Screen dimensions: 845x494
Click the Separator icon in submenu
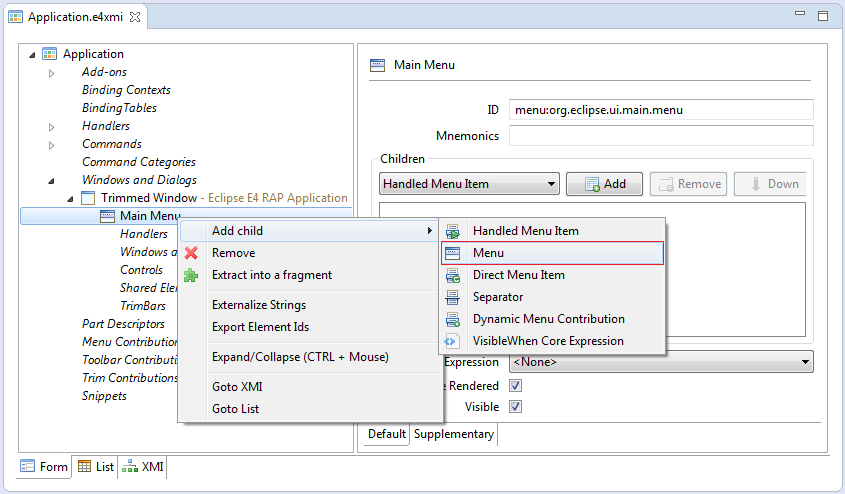pos(453,297)
